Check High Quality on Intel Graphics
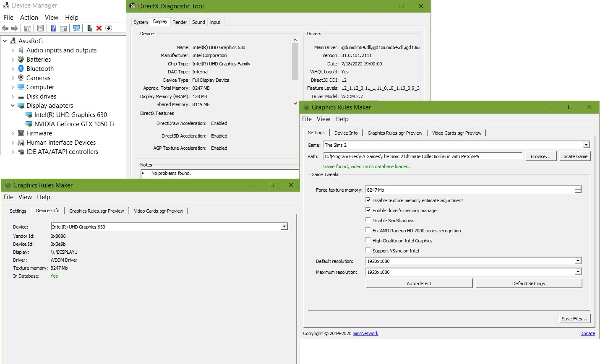Image resolution: width=600 pixels, height=364 pixels. 368,240
